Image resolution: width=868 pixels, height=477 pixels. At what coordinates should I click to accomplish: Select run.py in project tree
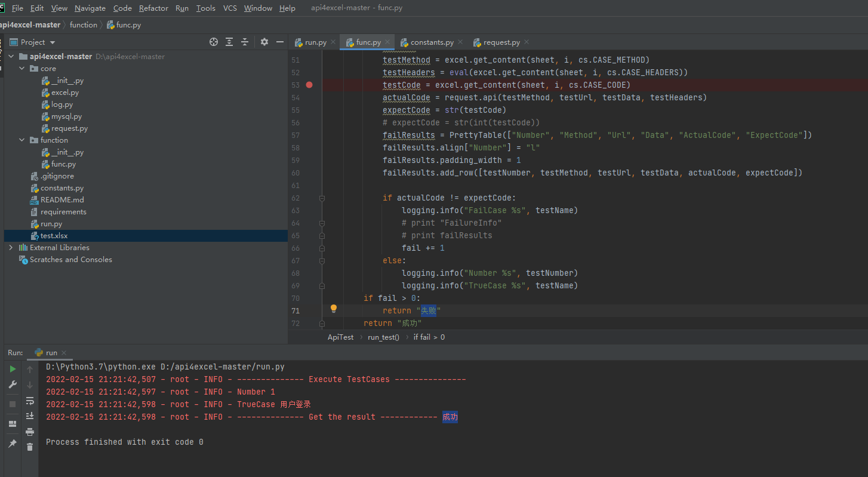[x=51, y=224]
